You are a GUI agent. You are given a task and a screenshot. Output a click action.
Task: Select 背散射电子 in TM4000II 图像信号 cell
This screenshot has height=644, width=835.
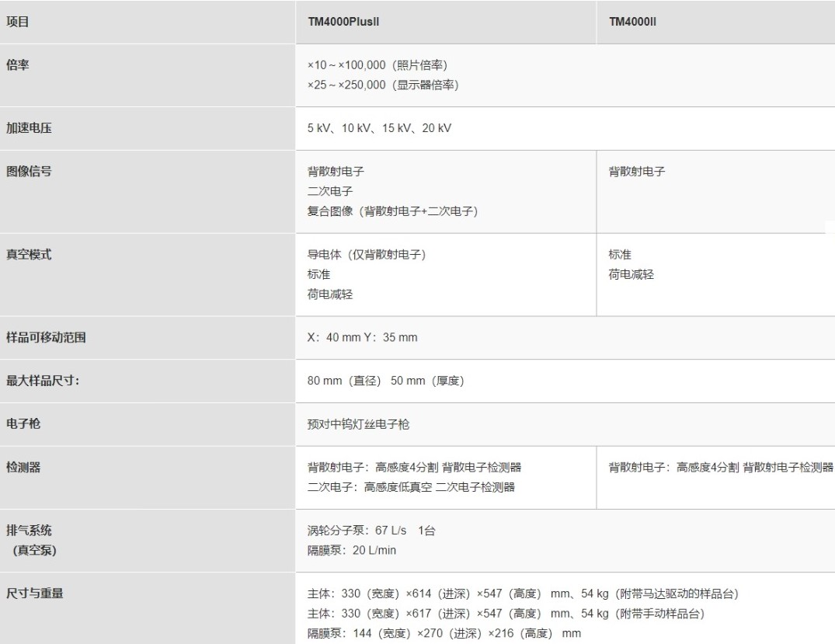click(x=637, y=172)
